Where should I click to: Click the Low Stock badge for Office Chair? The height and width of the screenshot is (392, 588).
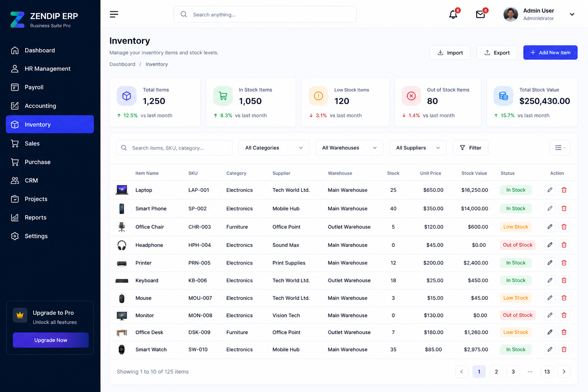[x=516, y=227]
